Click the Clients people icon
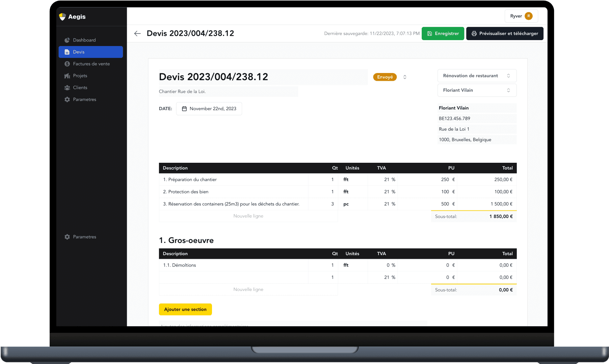The width and height of the screenshot is (609, 364). 67,87
